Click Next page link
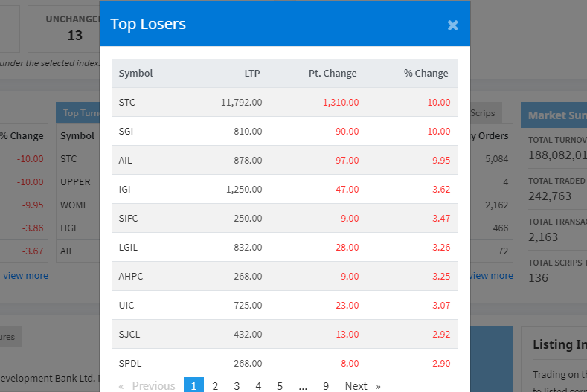This screenshot has height=392, width=587. click(x=356, y=385)
